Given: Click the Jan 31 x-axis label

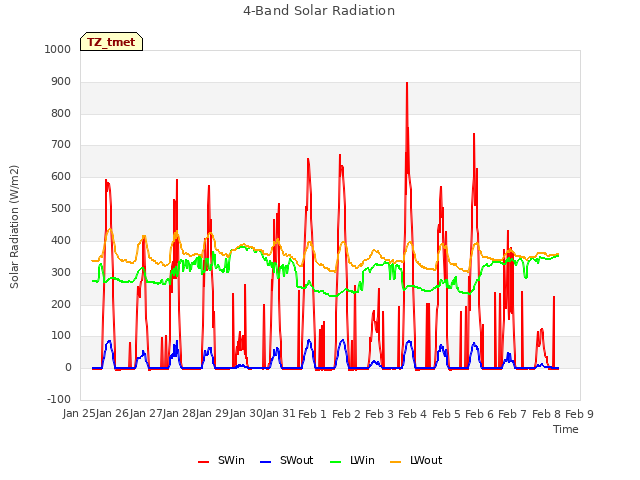Looking at the screenshot, I should tap(279, 413).
